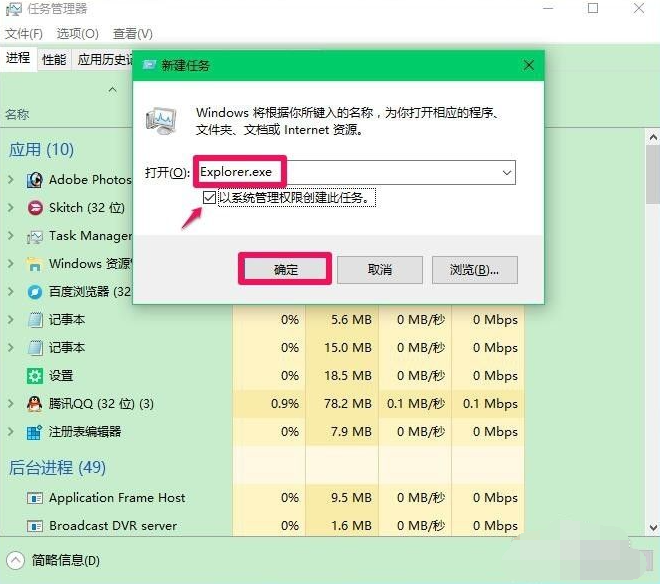Image resolution: width=660 pixels, height=584 pixels.
Task: Click the 应用 (10) group header
Action: (x=41, y=149)
